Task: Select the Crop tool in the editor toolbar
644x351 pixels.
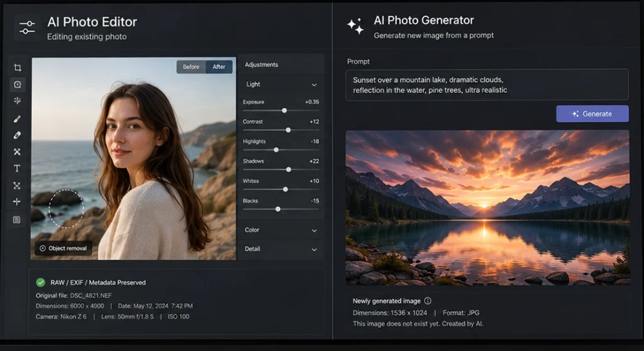Action: pyautogui.click(x=17, y=67)
